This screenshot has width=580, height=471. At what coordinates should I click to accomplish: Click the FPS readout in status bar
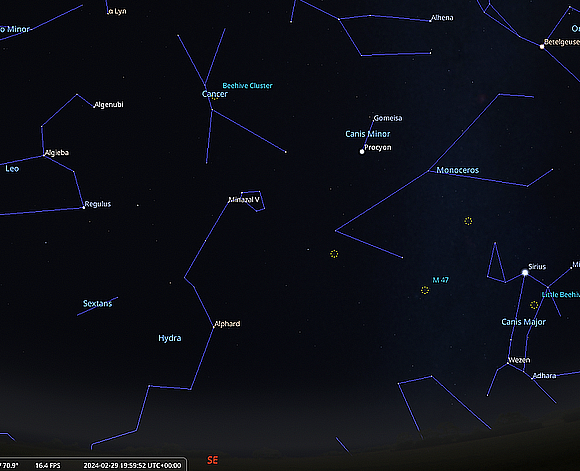click(48, 465)
